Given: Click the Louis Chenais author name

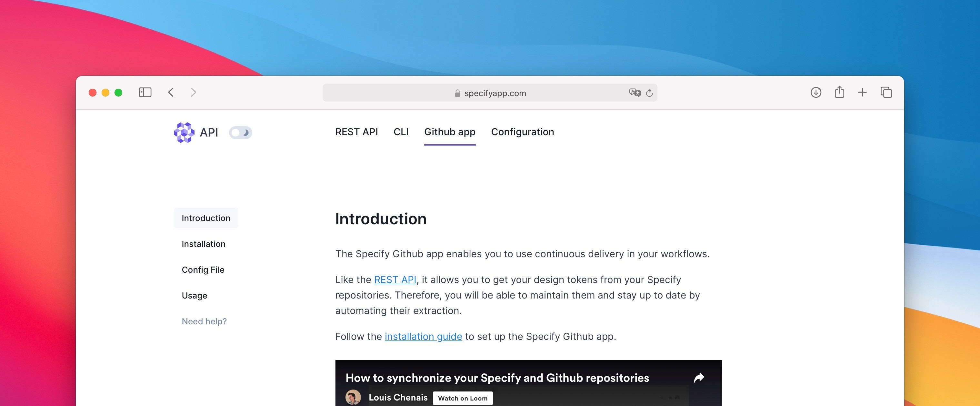Looking at the screenshot, I should (398, 397).
